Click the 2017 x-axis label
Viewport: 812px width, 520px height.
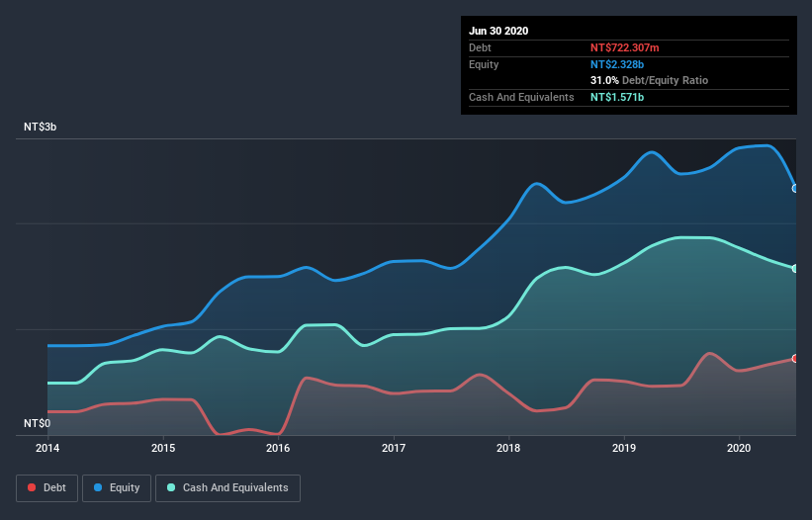pos(394,448)
